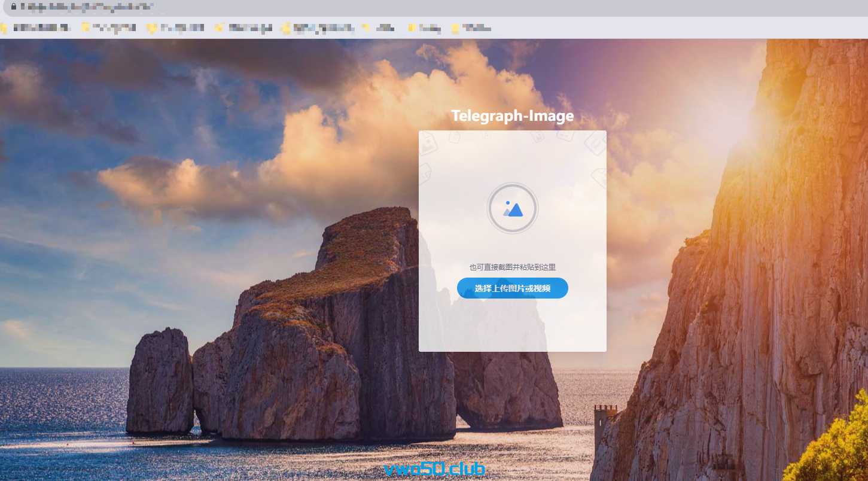Click the padlock site security icon
The width and height of the screenshot is (868, 481).
click(x=14, y=7)
